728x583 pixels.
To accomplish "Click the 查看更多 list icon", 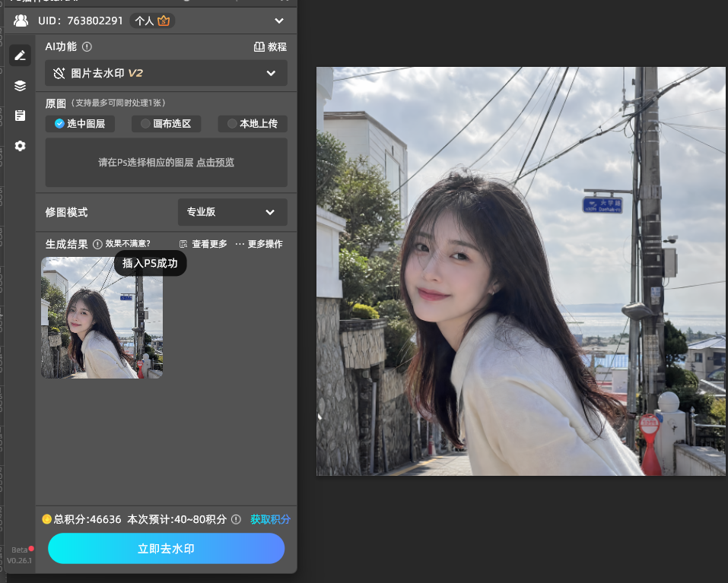I will [x=183, y=244].
